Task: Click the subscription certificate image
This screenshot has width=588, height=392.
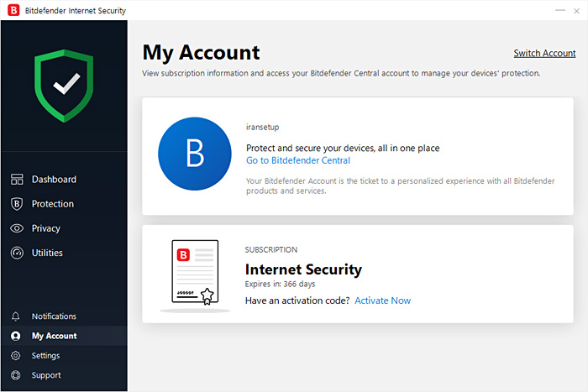Action: pos(195,272)
